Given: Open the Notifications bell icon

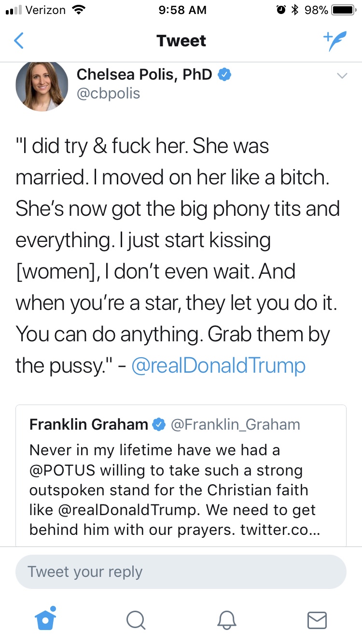Looking at the screenshot, I should (x=227, y=619).
